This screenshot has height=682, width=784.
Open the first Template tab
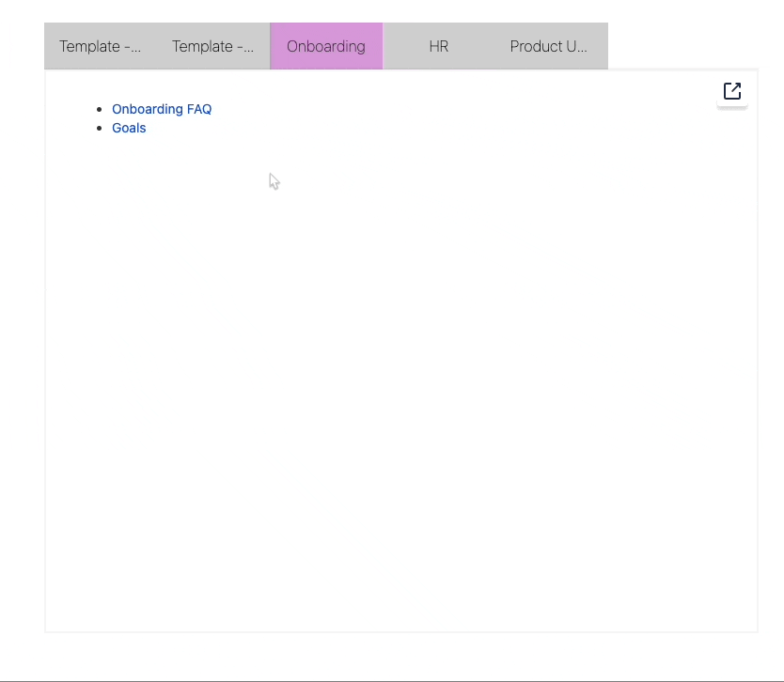point(100,45)
